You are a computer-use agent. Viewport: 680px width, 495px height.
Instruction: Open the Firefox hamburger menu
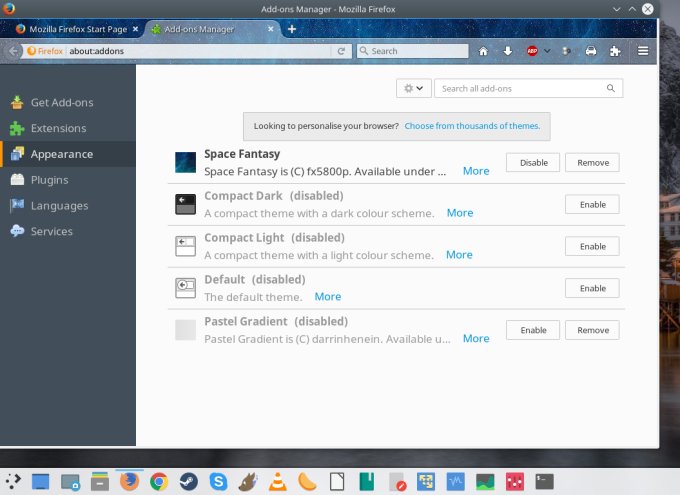pos(643,51)
